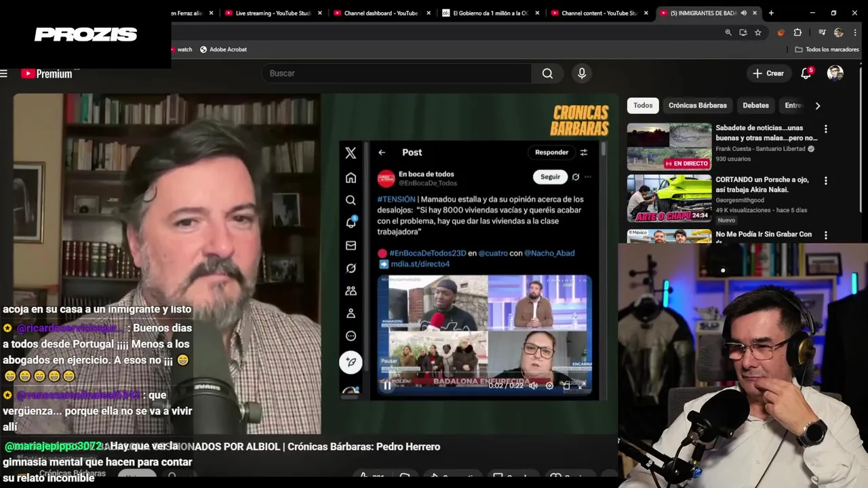Mute the INMIGRANTES tab audio icon
This screenshot has width=868, height=488.
[744, 13]
